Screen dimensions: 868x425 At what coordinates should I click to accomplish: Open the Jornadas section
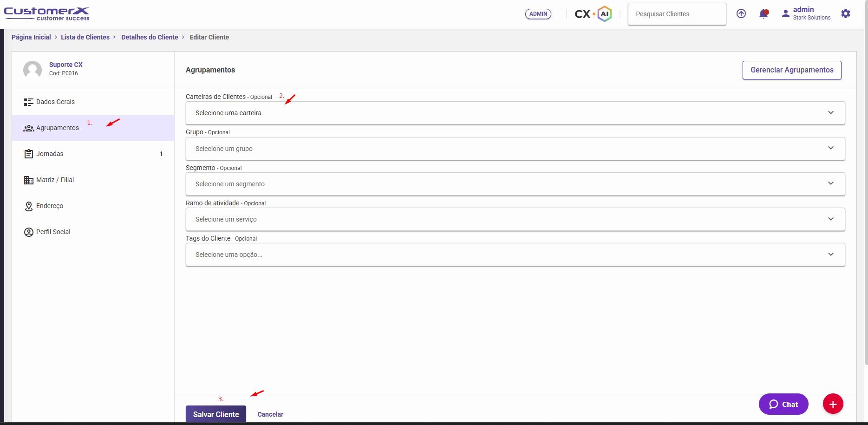(93, 154)
